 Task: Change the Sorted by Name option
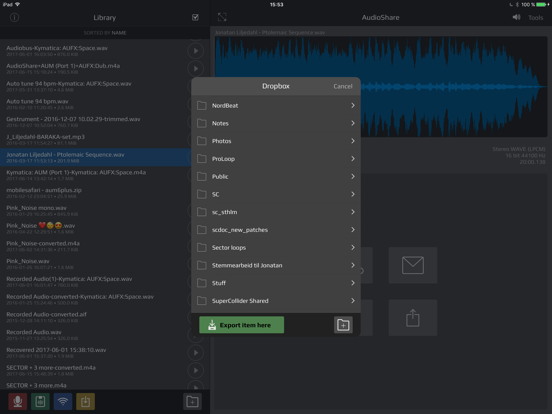[x=105, y=33]
